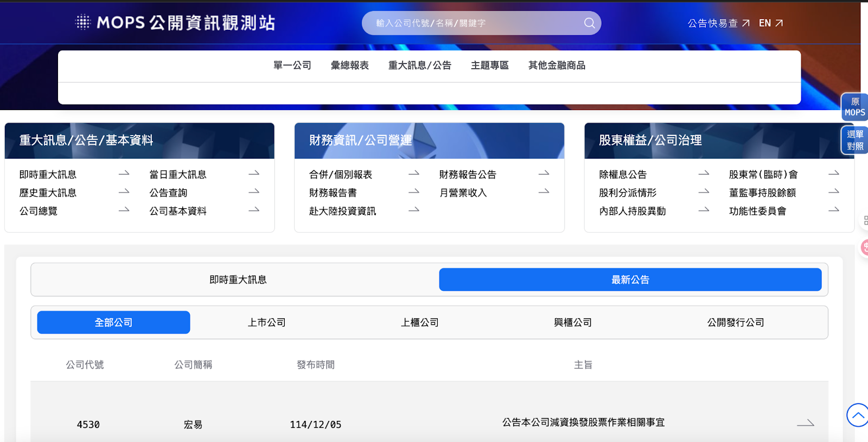Viewport: 868px width, 442px height.
Task: Open the 內部人持股異動 link
Action: [x=633, y=211]
